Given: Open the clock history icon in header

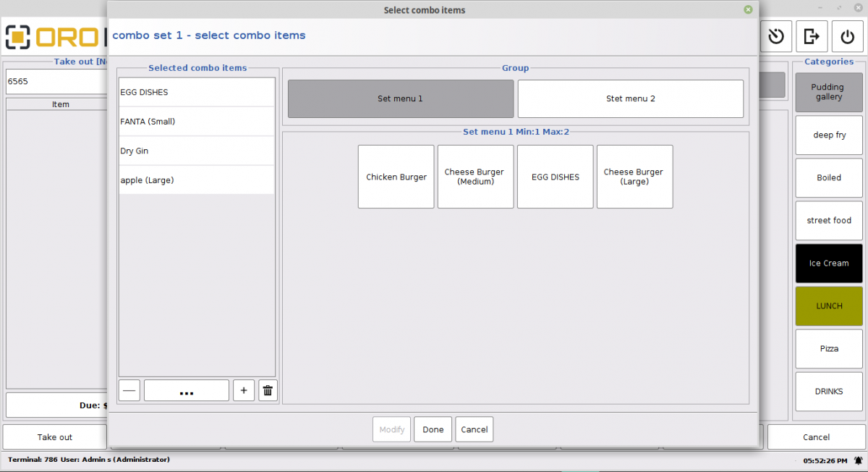Looking at the screenshot, I should tap(776, 36).
